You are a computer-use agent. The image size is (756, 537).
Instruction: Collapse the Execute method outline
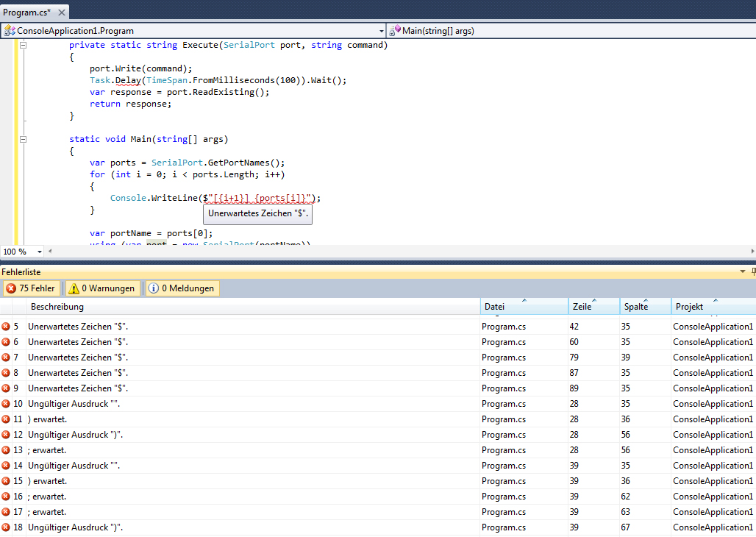coord(23,45)
